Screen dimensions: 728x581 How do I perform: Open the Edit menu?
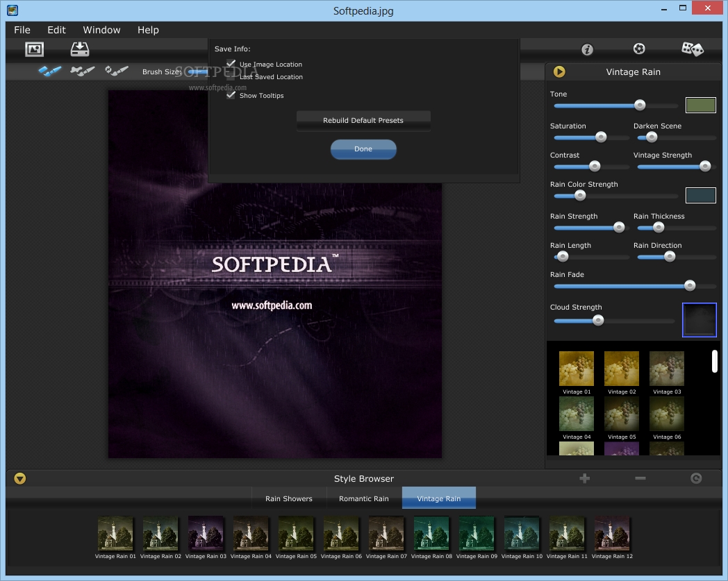click(x=57, y=30)
